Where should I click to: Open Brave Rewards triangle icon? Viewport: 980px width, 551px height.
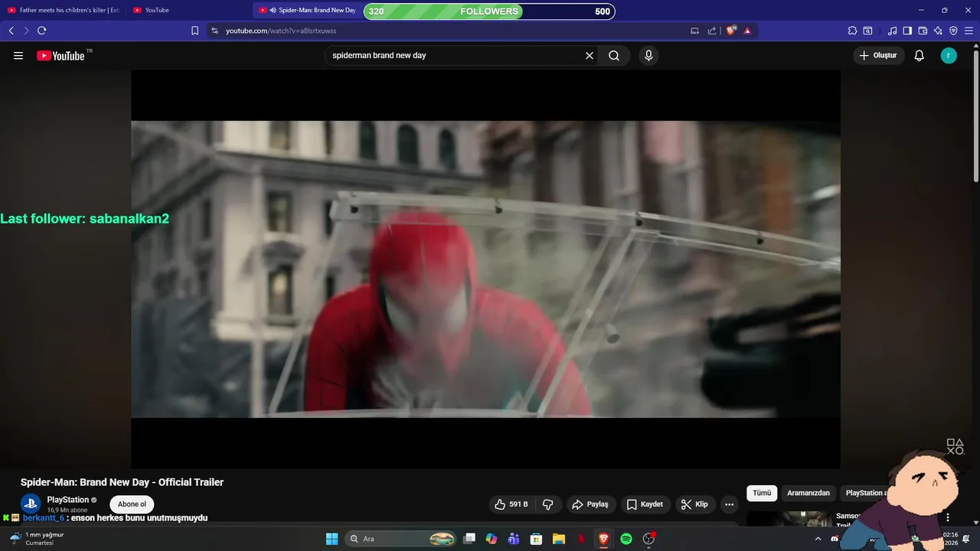click(747, 31)
